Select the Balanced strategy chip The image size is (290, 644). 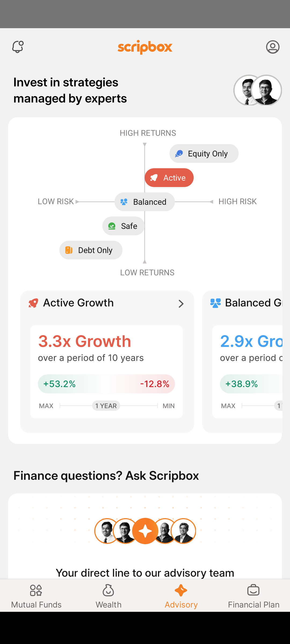pos(144,202)
